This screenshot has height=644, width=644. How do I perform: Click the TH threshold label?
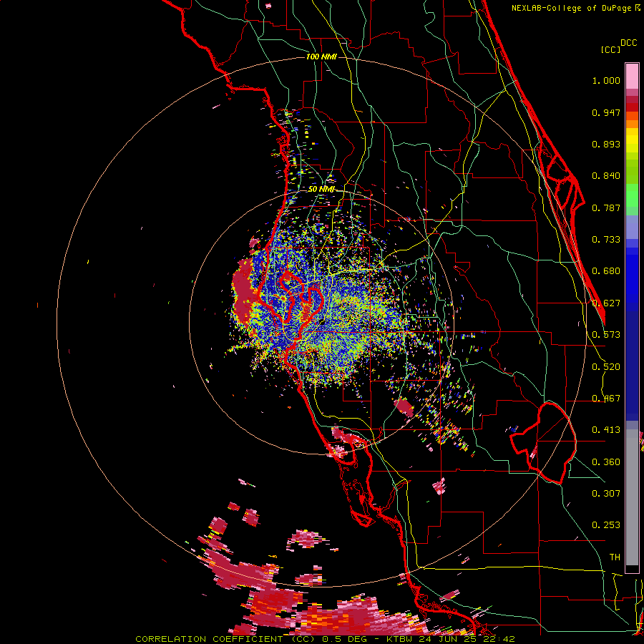[615, 557]
